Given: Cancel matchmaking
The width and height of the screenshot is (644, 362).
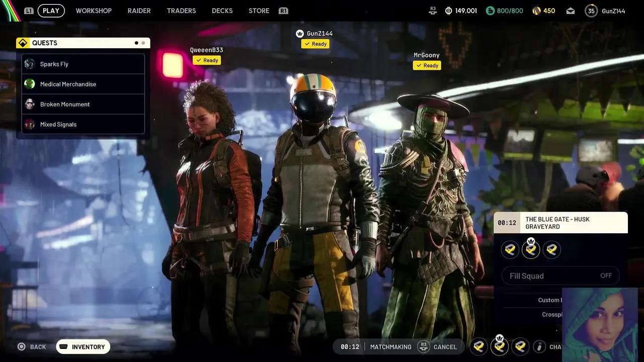Looking at the screenshot, I should point(445,347).
